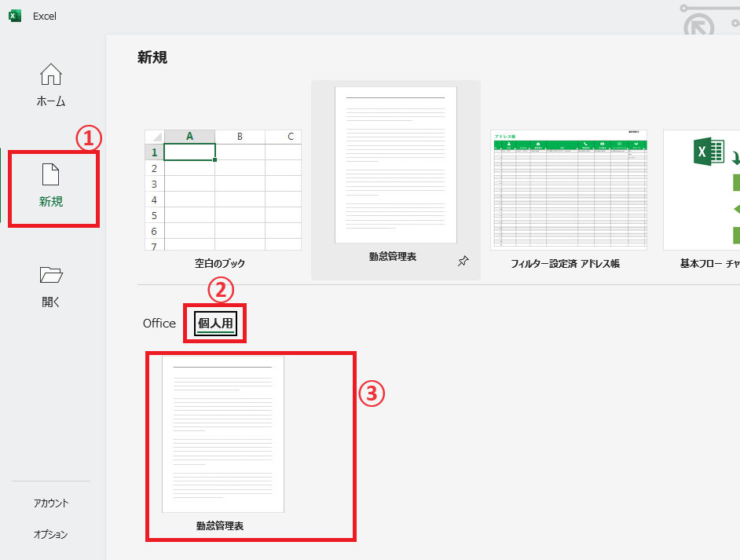Image resolution: width=740 pixels, height=560 pixels.
Task: Choose the 基本フロー チャート template thumbnail
Action: pyautogui.click(x=702, y=190)
